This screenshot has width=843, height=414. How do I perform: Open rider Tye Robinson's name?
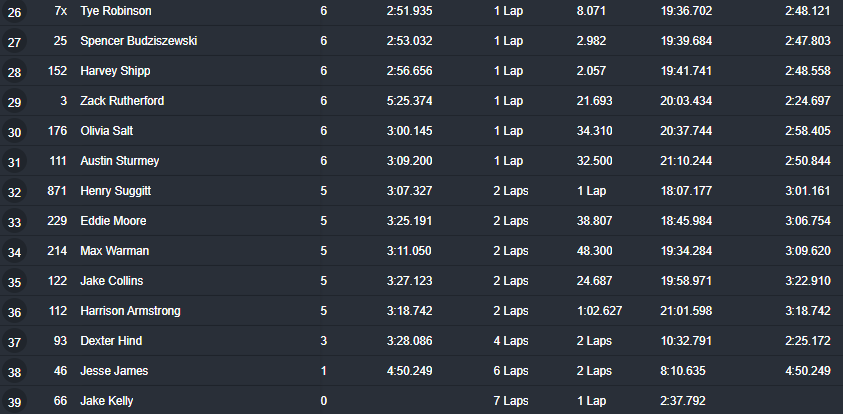pyautogui.click(x=116, y=11)
